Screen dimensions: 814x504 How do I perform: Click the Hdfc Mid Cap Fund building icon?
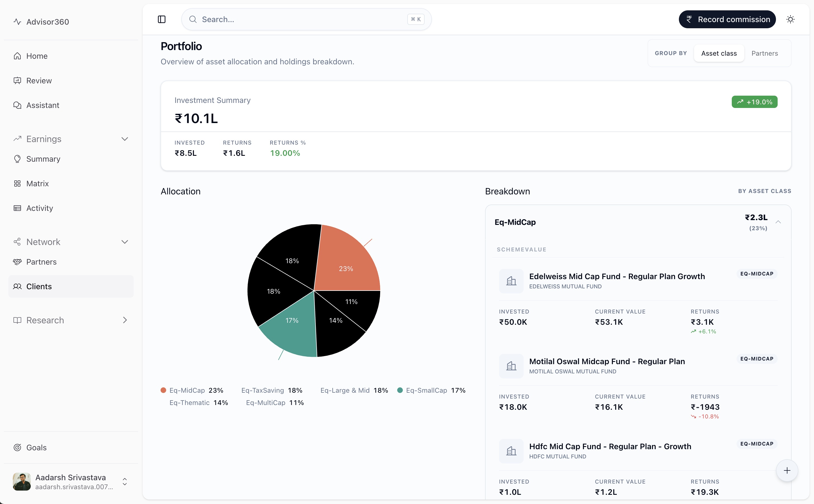click(511, 451)
